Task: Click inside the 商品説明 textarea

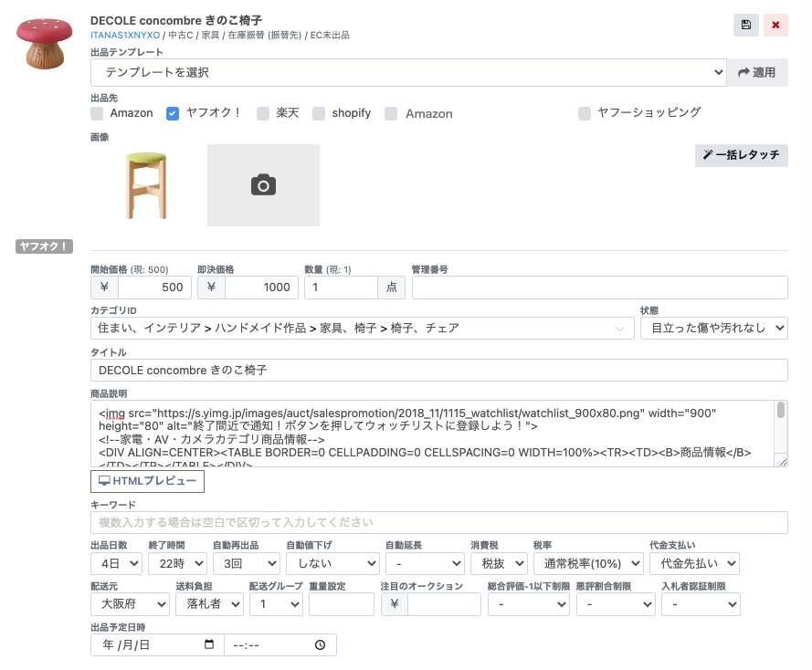Action: coord(433,434)
